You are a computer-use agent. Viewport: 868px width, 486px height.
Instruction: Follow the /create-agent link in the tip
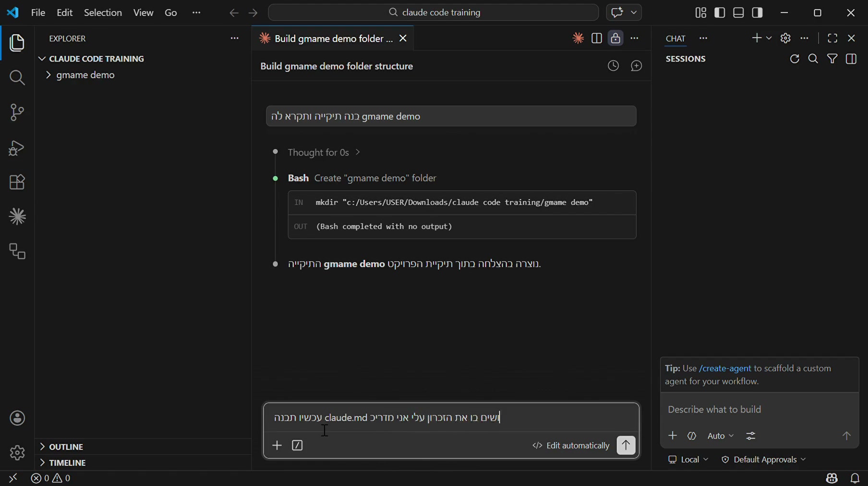click(x=725, y=368)
